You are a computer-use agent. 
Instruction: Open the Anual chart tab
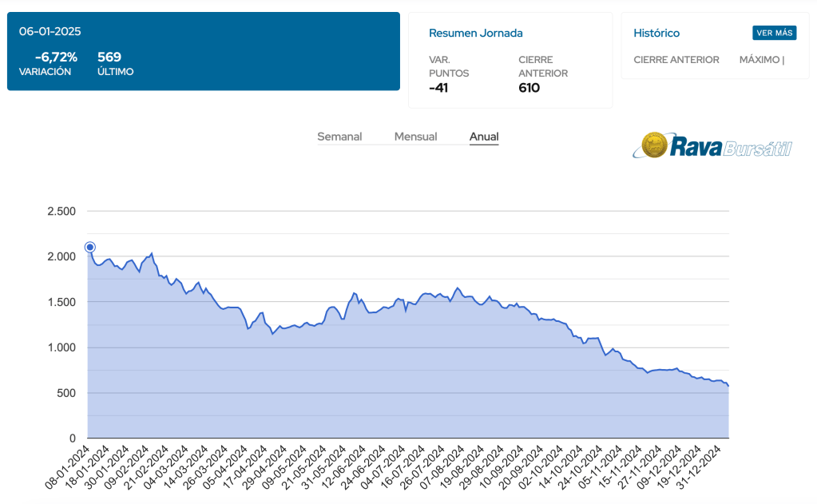(484, 137)
